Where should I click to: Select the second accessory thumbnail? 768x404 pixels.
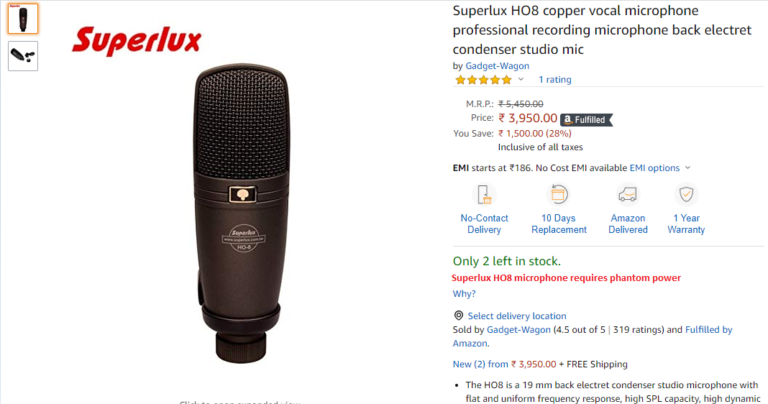pos(23,55)
